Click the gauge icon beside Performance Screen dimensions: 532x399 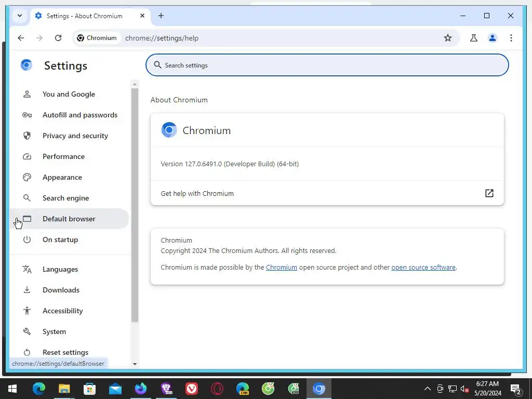coord(27,156)
